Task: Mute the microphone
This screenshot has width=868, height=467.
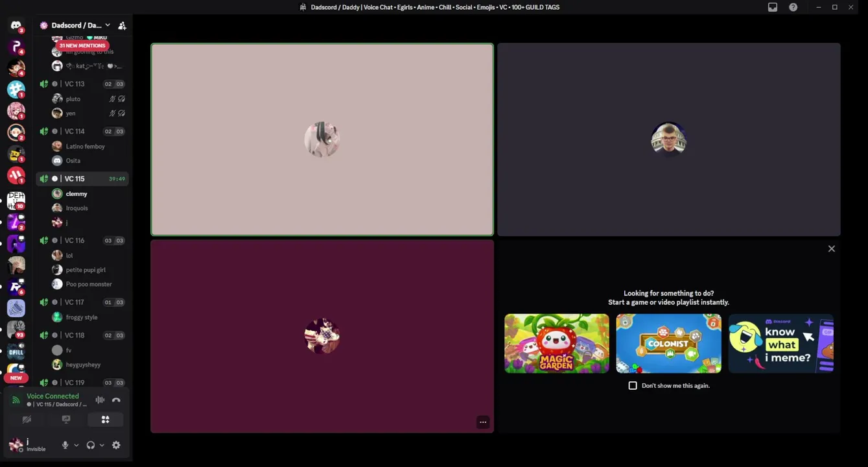Action: 65,445
